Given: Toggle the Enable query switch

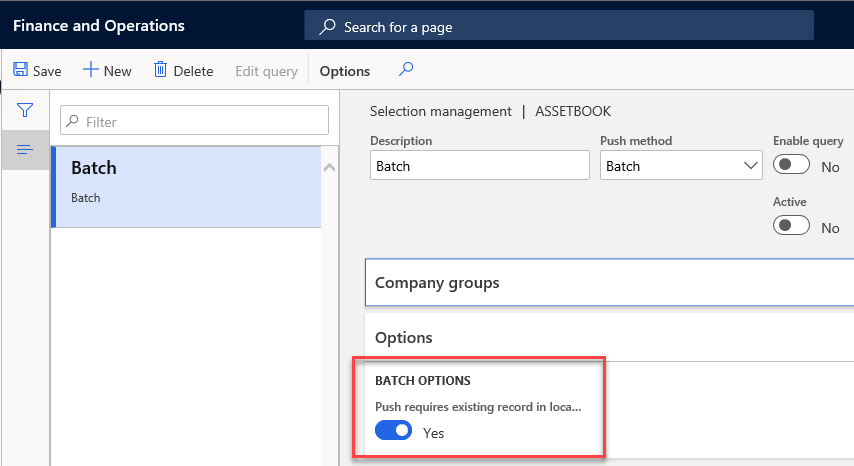Looking at the screenshot, I should coord(791,164).
